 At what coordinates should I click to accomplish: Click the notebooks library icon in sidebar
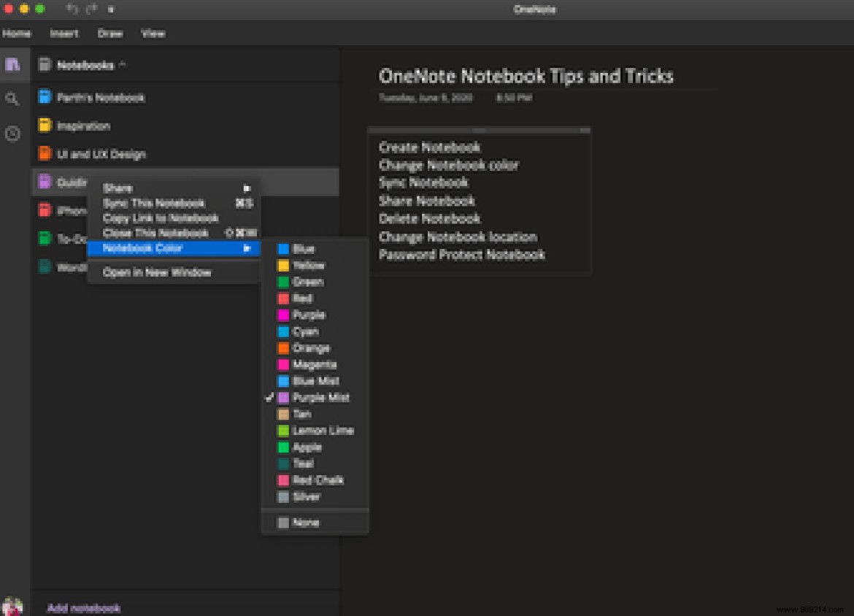[x=12, y=64]
